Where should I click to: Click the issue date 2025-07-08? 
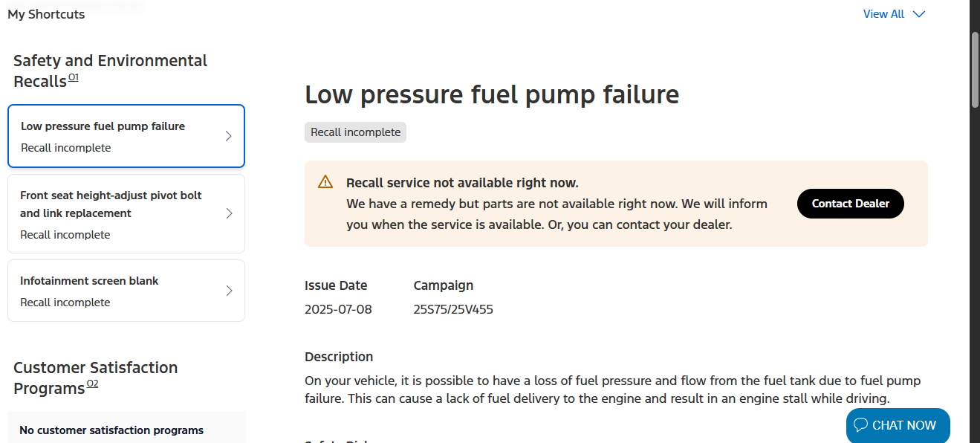click(x=338, y=309)
